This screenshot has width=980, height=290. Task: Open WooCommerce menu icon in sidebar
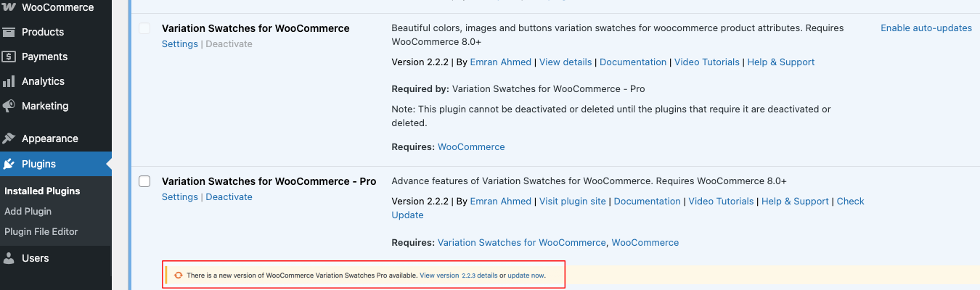point(9,7)
